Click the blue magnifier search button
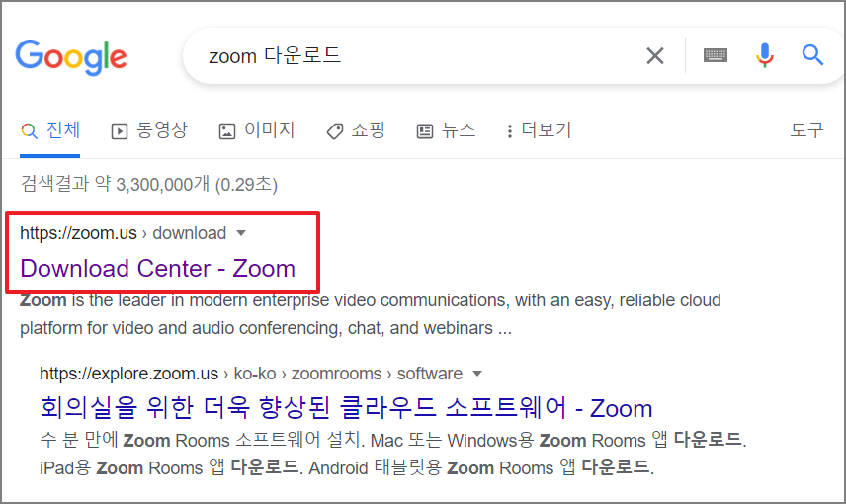Image resolution: width=846 pixels, height=504 pixels. point(812,55)
